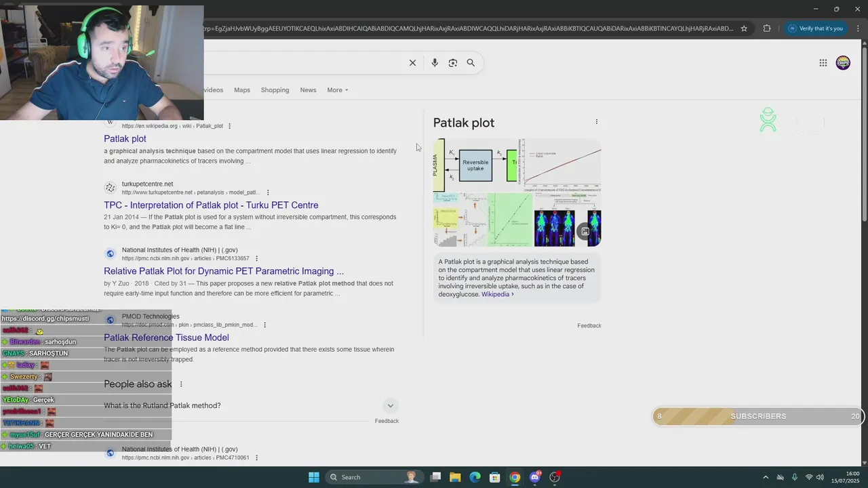Click the Verify that it's you button
The image size is (868, 488).
coord(816,28)
